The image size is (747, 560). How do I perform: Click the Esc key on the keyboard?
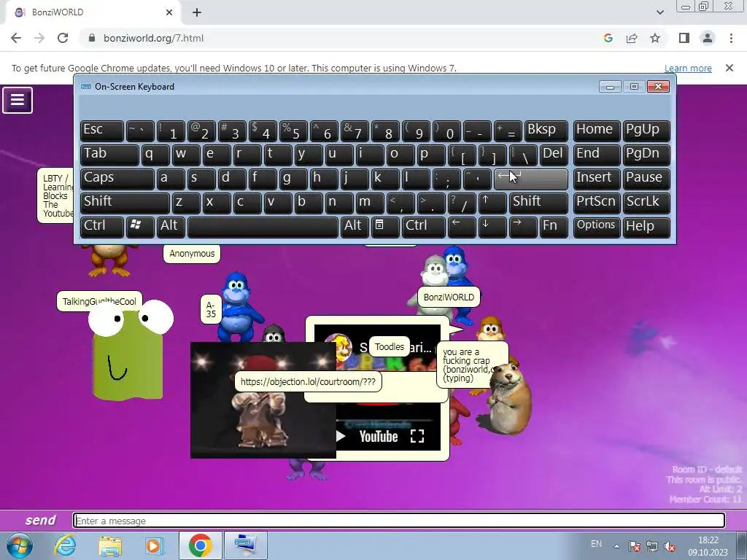[101, 131]
